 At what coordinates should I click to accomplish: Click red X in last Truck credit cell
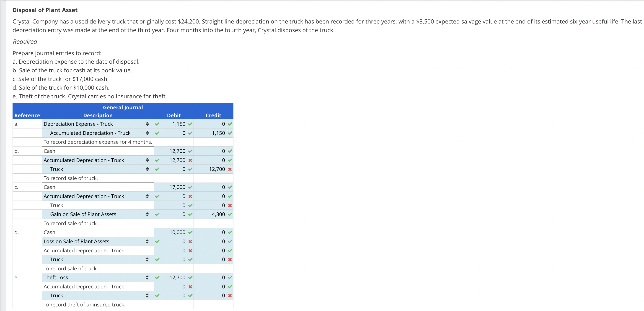[230, 295]
